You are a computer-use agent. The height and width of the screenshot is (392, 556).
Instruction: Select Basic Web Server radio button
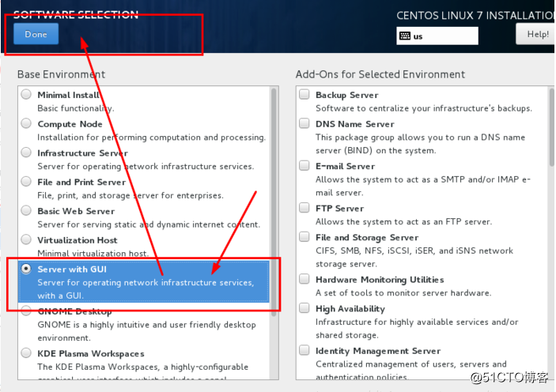[26, 210]
